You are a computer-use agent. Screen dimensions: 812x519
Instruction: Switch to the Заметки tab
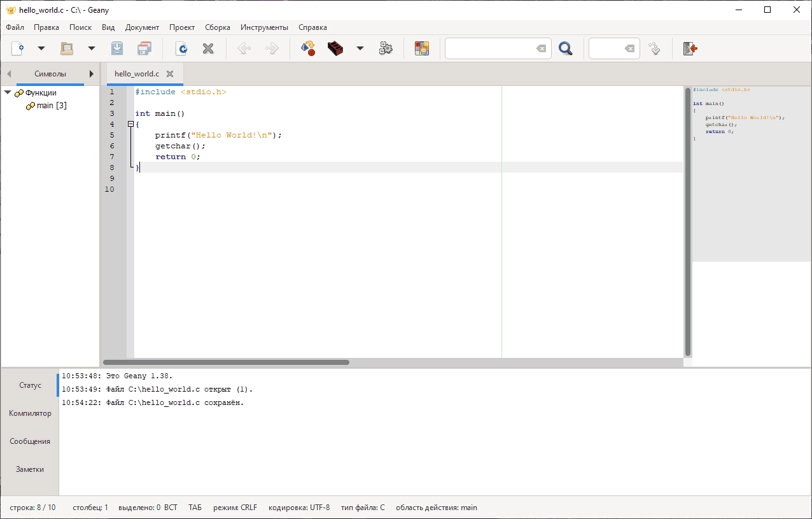pos(30,469)
